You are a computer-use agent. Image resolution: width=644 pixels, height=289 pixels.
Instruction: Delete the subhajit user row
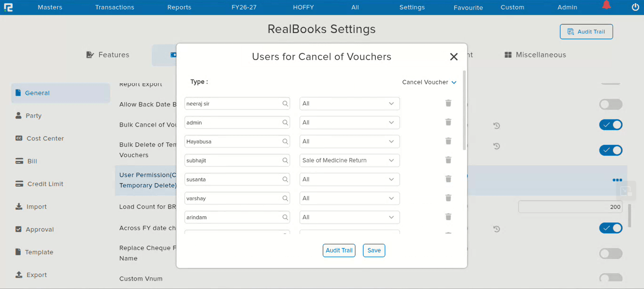448,160
